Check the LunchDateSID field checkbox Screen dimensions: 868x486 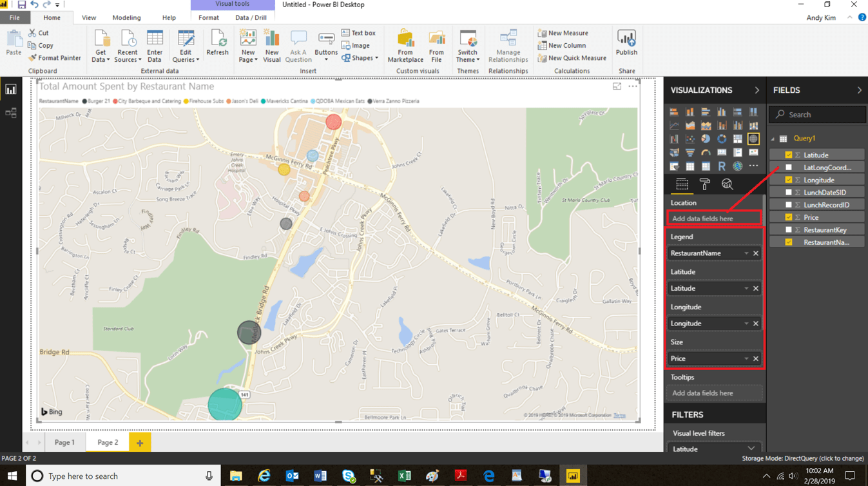(x=789, y=192)
